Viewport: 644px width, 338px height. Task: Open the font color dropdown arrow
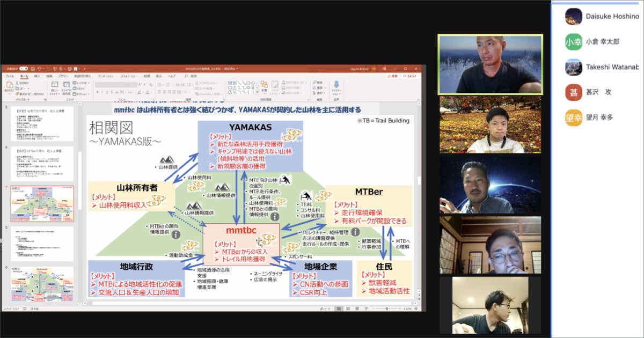click(x=151, y=92)
